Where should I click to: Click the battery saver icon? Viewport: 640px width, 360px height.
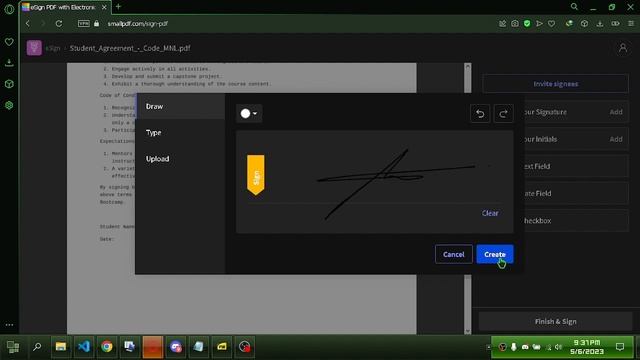click(615, 24)
